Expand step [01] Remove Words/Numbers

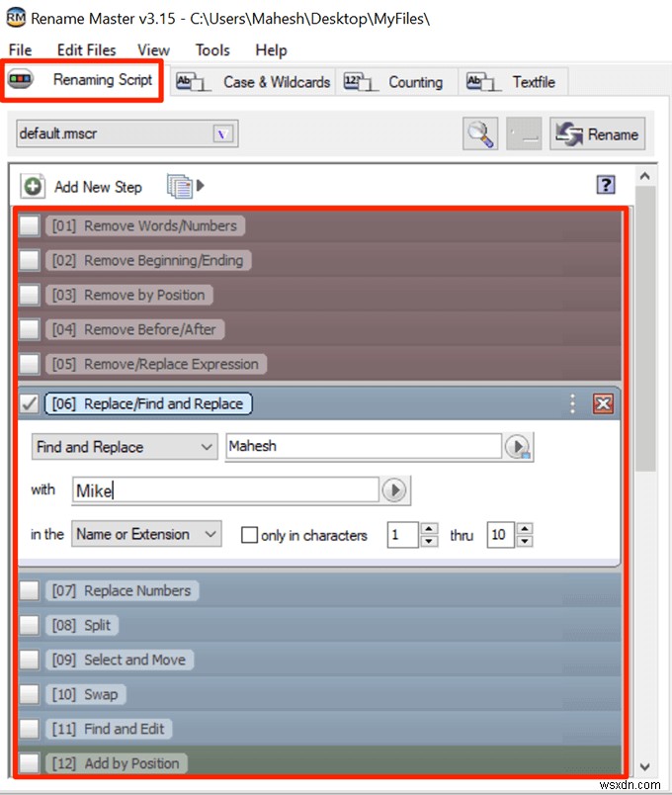pos(145,225)
